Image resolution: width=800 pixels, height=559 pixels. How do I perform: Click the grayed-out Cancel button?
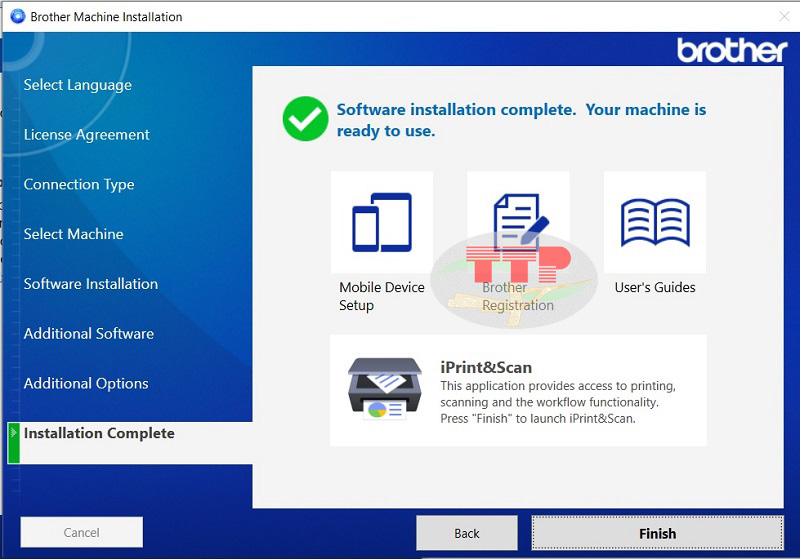82,532
